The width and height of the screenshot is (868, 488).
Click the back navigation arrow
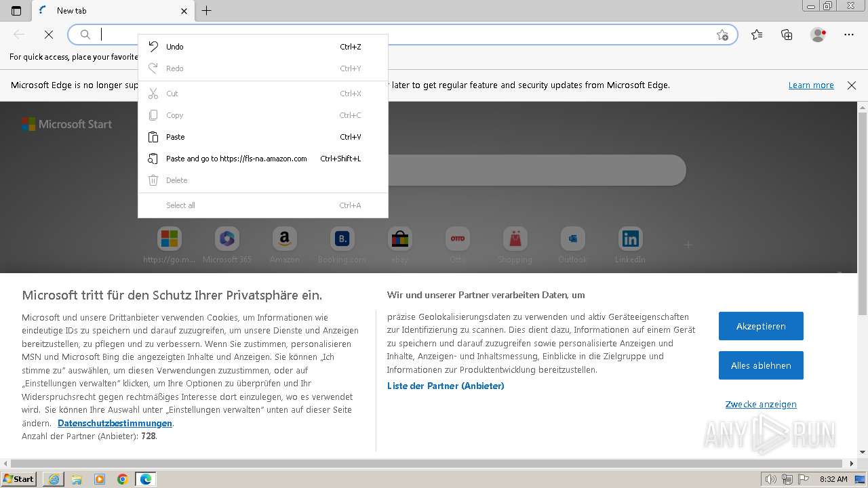coord(19,35)
